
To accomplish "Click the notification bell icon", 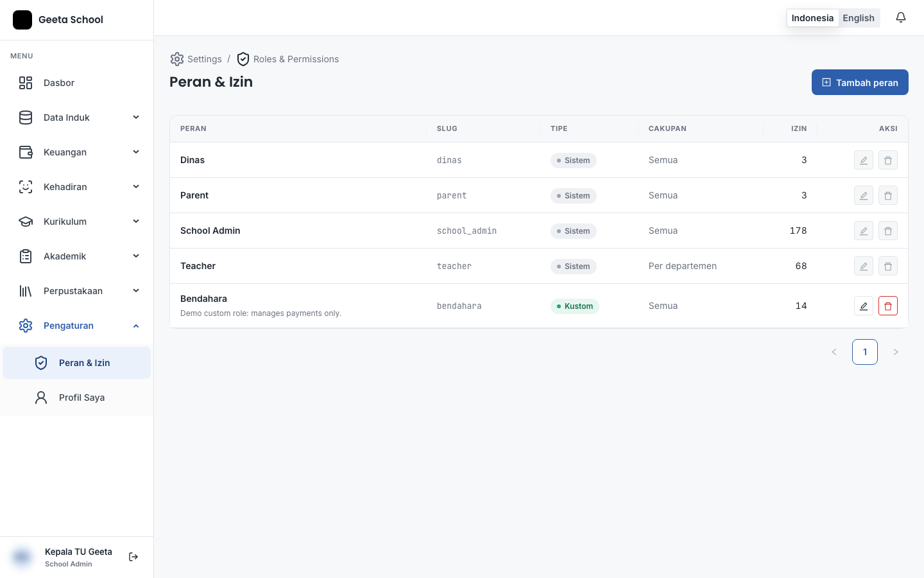I will click(x=901, y=18).
